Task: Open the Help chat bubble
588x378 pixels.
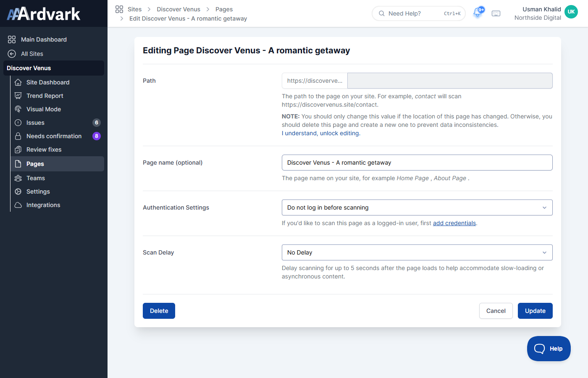Action: click(x=549, y=349)
